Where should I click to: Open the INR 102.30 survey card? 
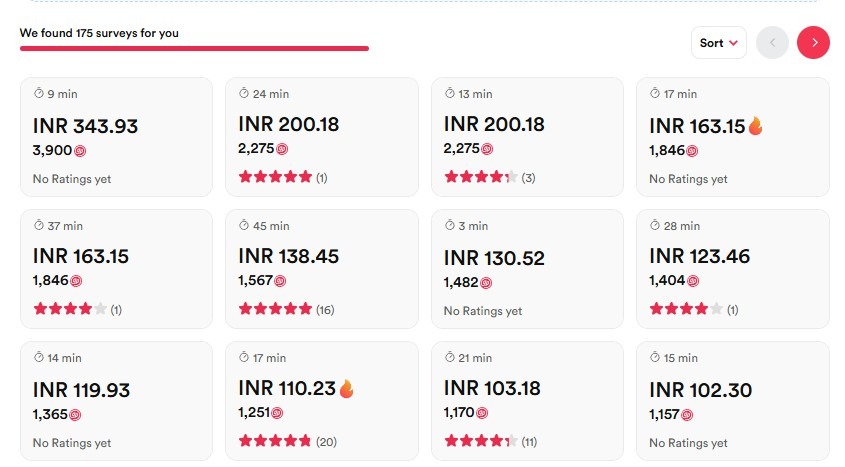click(733, 401)
